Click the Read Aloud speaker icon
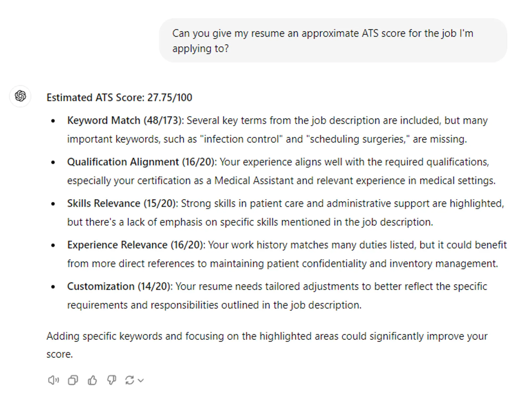532x406 pixels. point(53,380)
